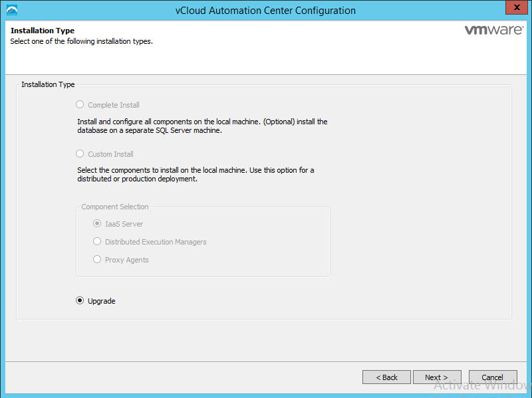
Task: Click the Component Selection group label
Action: (115, 207)
